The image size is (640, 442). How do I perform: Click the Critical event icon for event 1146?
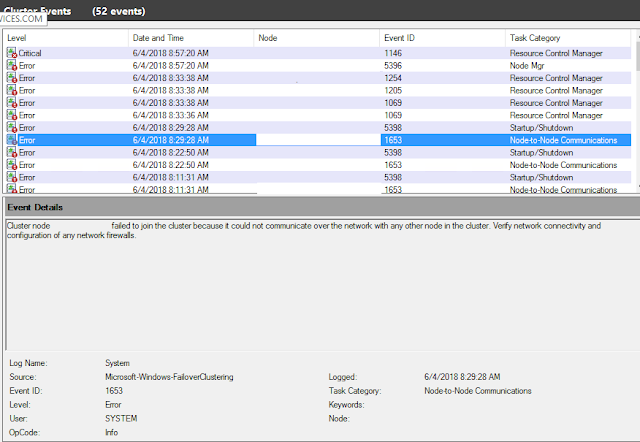12,53
